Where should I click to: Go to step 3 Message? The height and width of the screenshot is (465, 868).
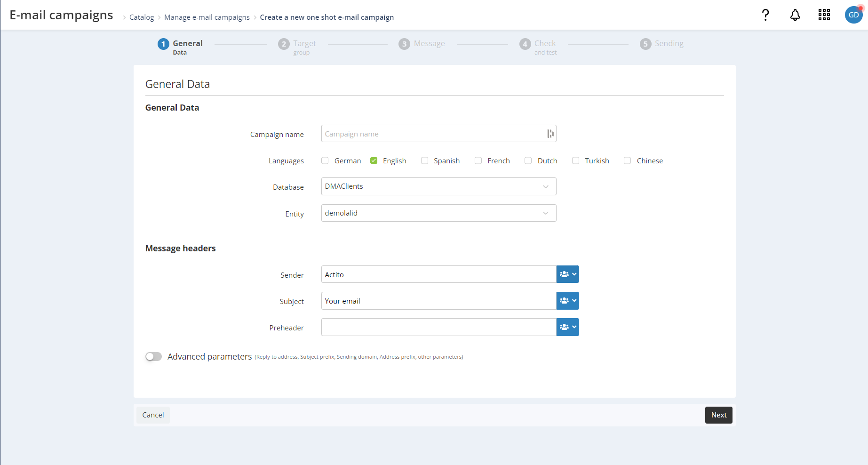pos(422,44)
